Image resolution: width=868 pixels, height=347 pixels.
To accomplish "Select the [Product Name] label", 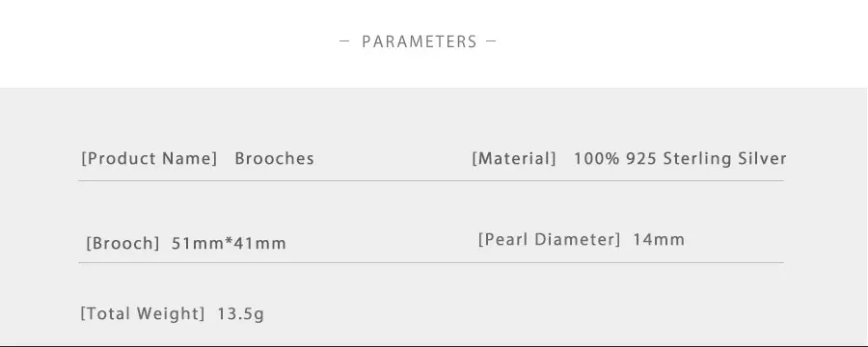I will (x=149, y=159).
